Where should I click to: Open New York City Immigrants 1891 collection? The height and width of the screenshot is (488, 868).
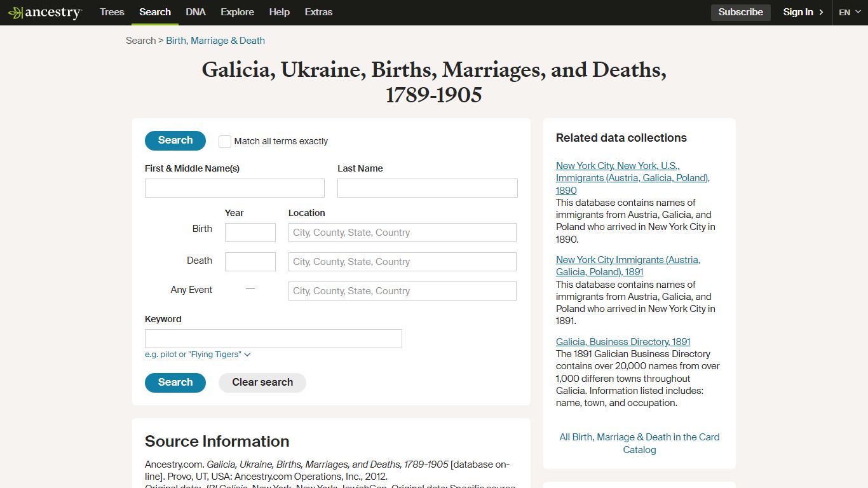point(628,266)
